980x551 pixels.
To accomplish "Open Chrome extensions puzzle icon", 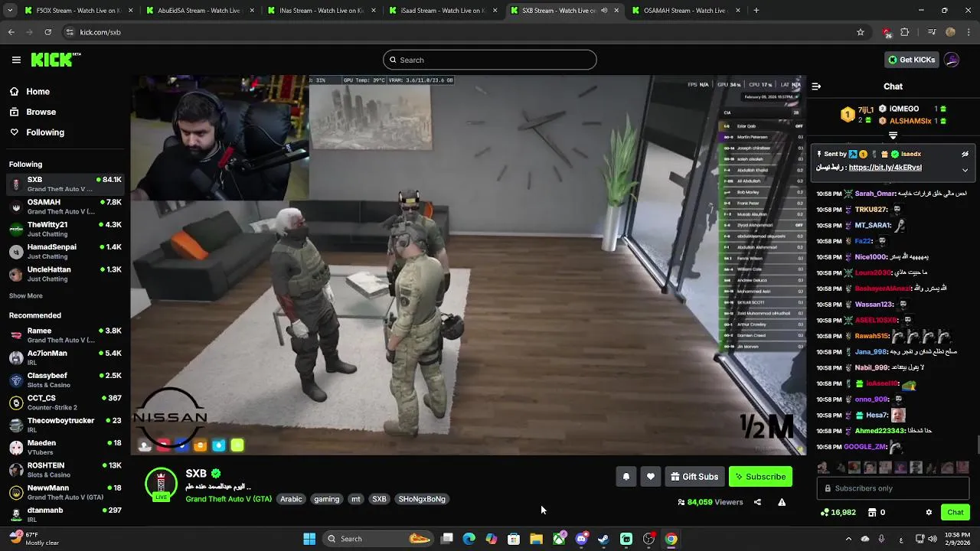I will coord(905,32).
